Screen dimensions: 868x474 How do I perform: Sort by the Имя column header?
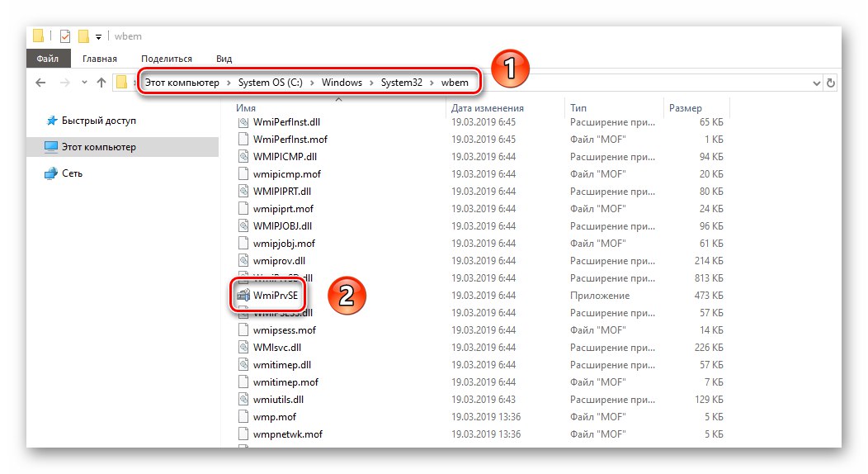click(246, 108)
